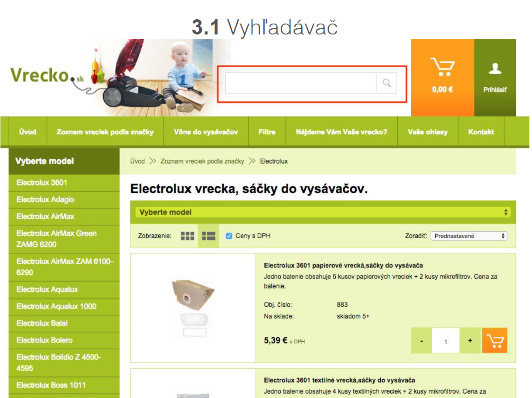Open Electrolux 3601 papierové vrecká product title
The image size is (532, 398).
pos(343,265)
